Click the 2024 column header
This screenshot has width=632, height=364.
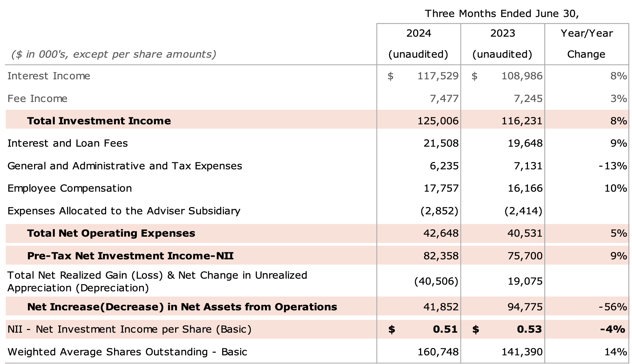(418, 33)
